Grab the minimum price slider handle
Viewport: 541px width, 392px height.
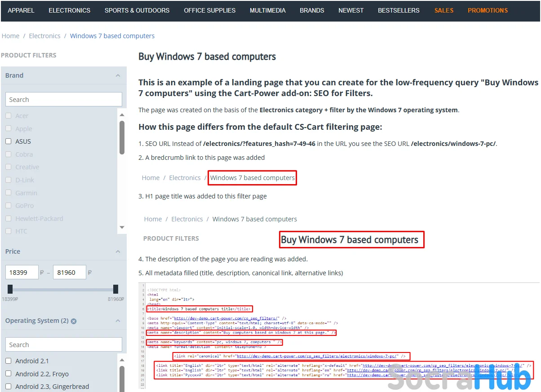tap(10, 289)
